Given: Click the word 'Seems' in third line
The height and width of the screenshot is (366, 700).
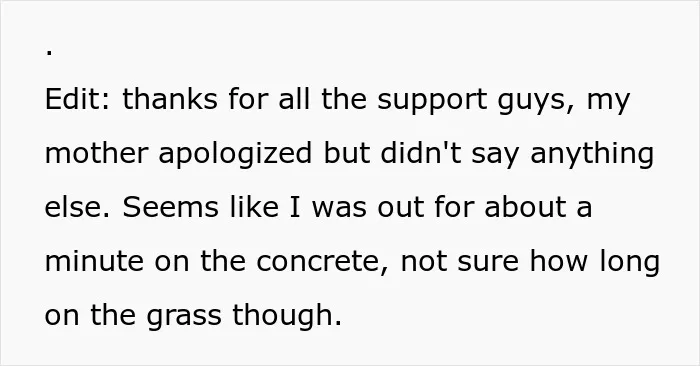Looking at the screenshot, I should click(170, 207).
